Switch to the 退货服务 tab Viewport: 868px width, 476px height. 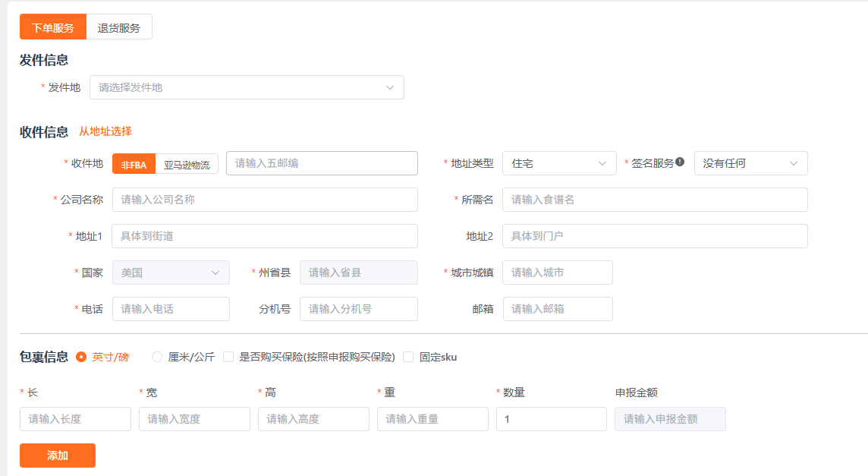(x=119, y=27)
